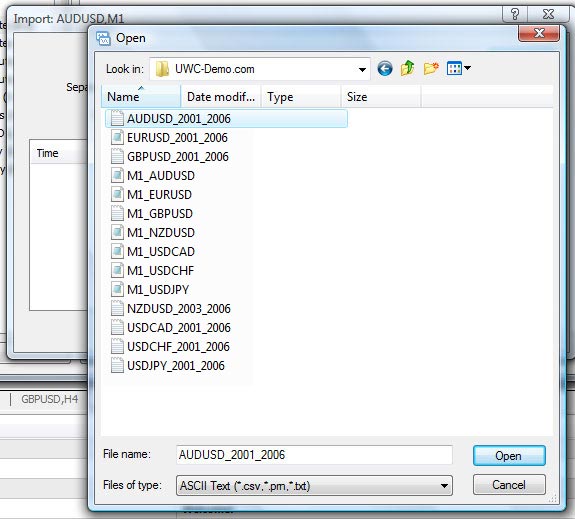Click the Open dialog title icon
Screen dimensions: 575x519
coord(103,38)
